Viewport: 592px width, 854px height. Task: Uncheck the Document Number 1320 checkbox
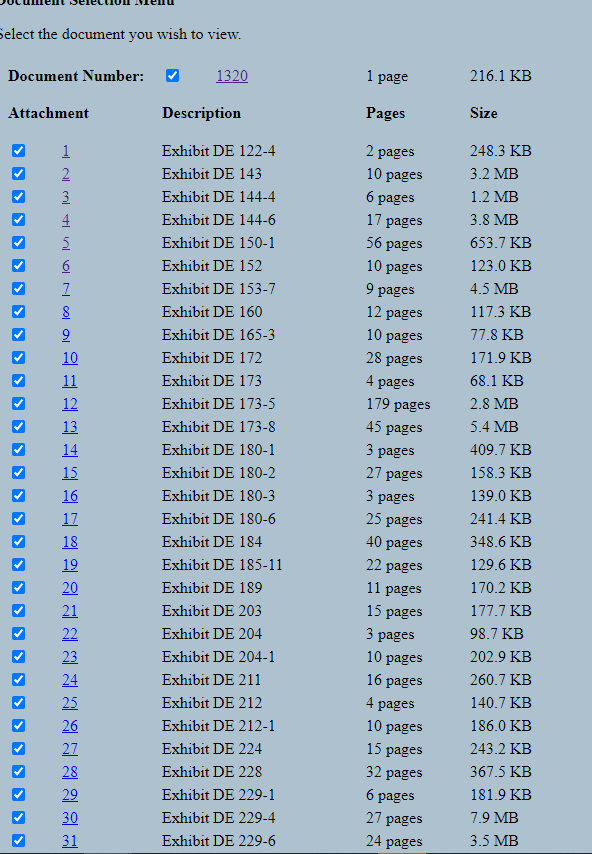[172, 76]
